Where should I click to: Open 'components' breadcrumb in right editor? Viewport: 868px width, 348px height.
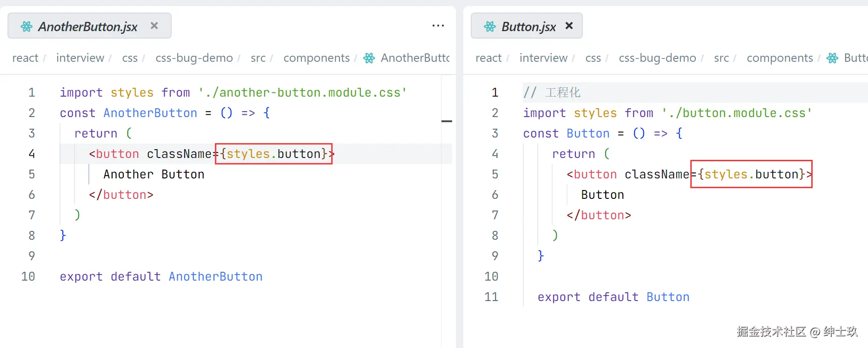click(x=780, y=58)
